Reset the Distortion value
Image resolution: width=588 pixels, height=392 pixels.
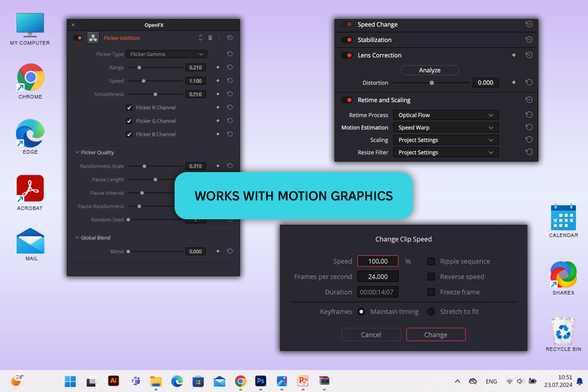coord(529,83)
